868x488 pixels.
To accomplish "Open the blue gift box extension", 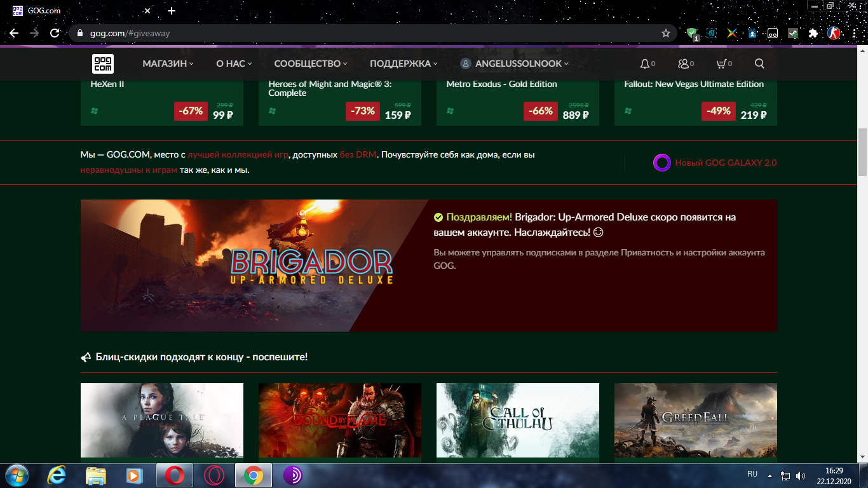I will point(752,33).
